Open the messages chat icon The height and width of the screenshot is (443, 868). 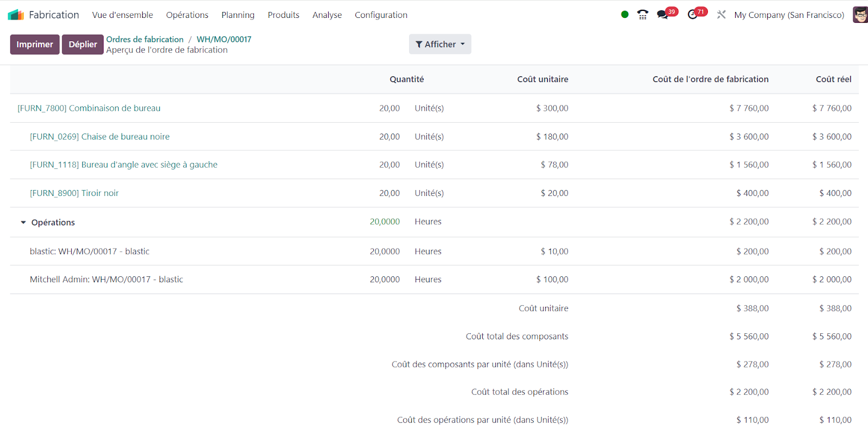pyautogui.click(x=662, y=15)
